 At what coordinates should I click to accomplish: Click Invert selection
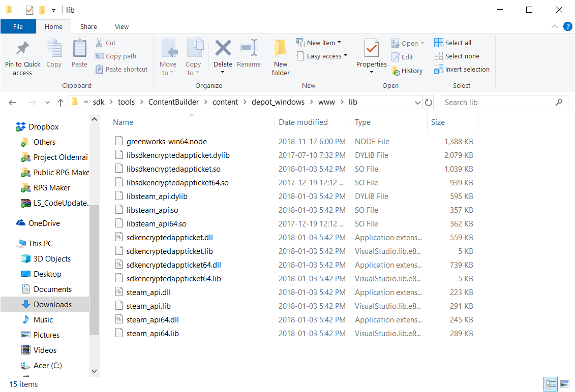tap(462, 69)
